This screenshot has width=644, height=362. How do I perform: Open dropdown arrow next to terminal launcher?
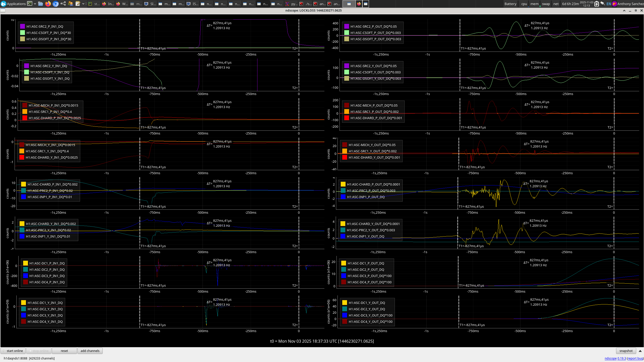pyautogui.click(x=35, y=4)
